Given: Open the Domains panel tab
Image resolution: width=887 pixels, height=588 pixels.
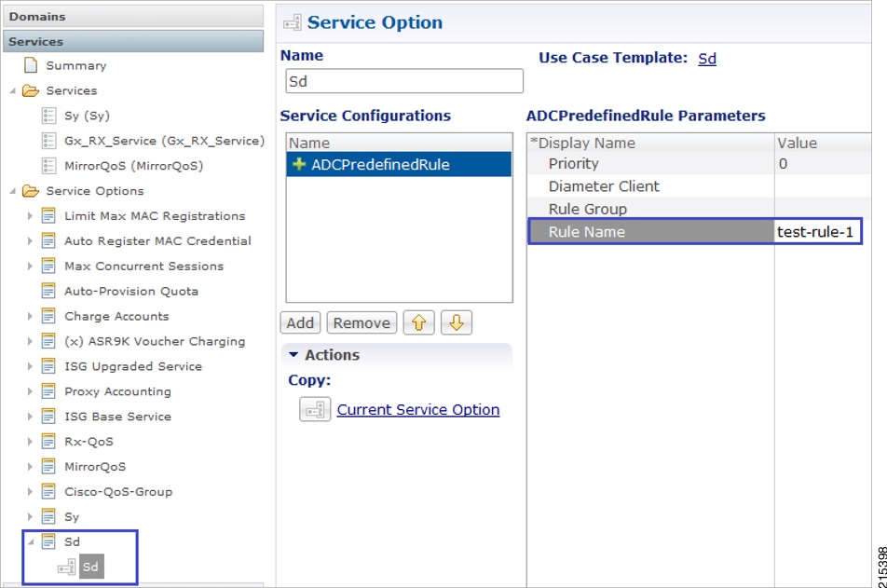Looking at the screenshot, I should coord(133,17).
